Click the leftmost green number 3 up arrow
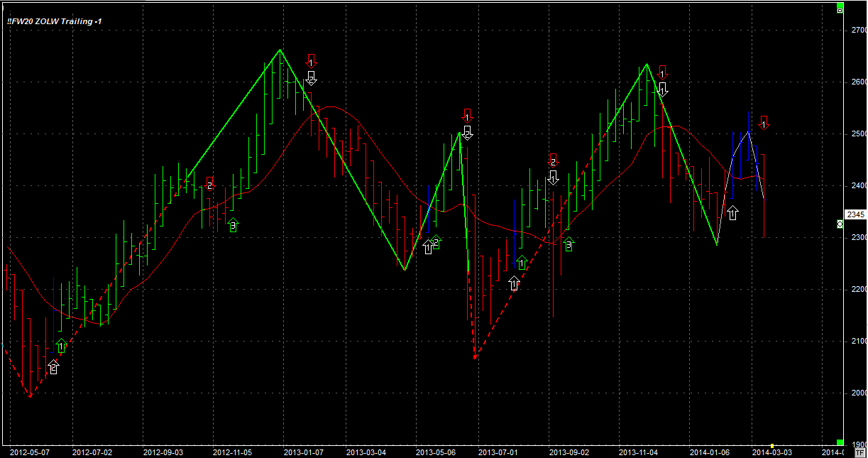This screenshot has width=868, height=458. 233,225
